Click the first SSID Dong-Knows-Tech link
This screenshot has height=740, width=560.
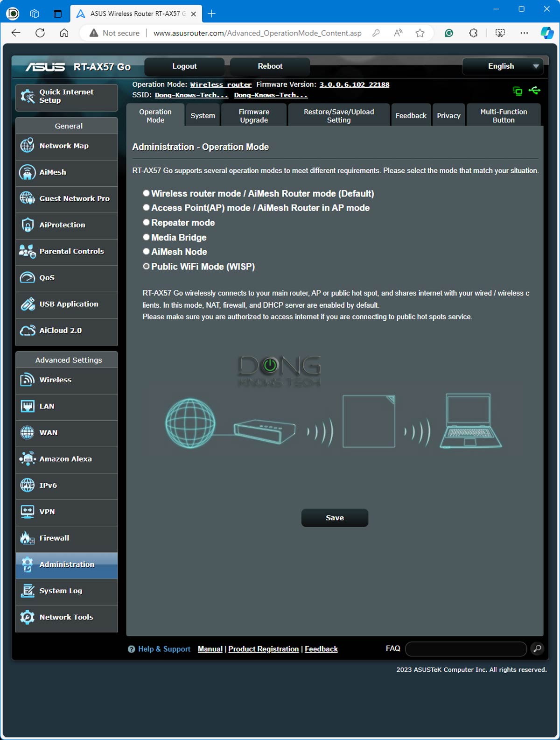191,95
